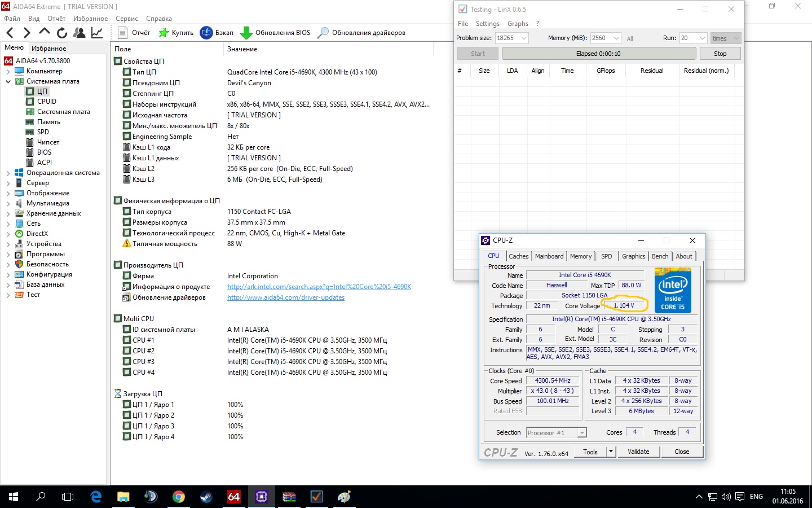This screenshot has height=508, width=812.
Task: Open the CPU-Z Tools dropdown arrow
Action: (x=611, y=452)
